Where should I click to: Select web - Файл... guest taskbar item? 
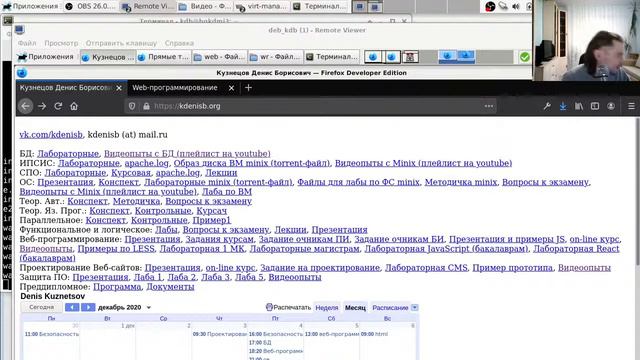tap(220, 57)
